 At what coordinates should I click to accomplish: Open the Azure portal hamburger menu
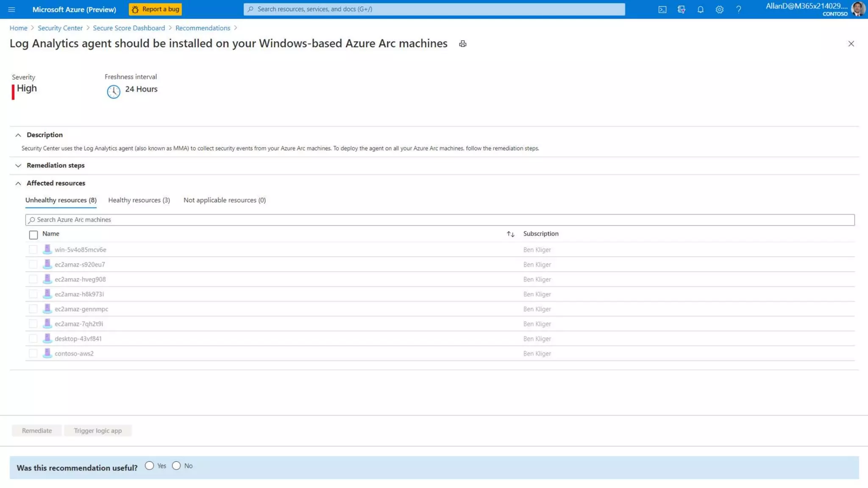(11, 9)
